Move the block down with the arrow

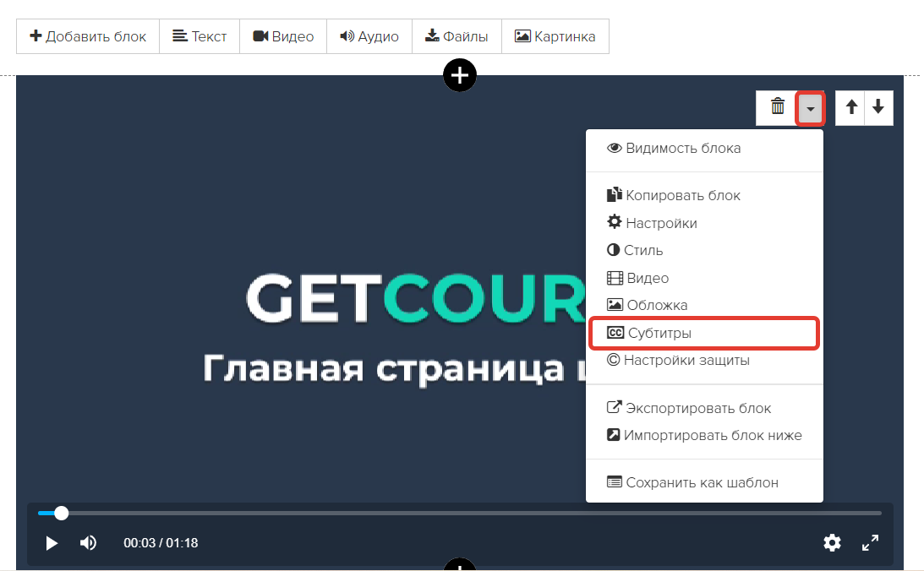coord(878,107)
